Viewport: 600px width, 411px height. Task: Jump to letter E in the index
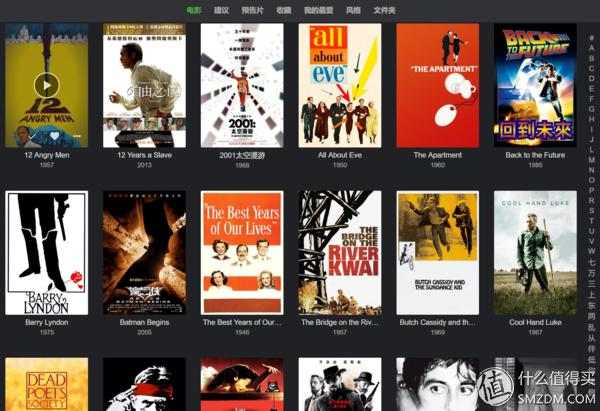coord(592,89)
